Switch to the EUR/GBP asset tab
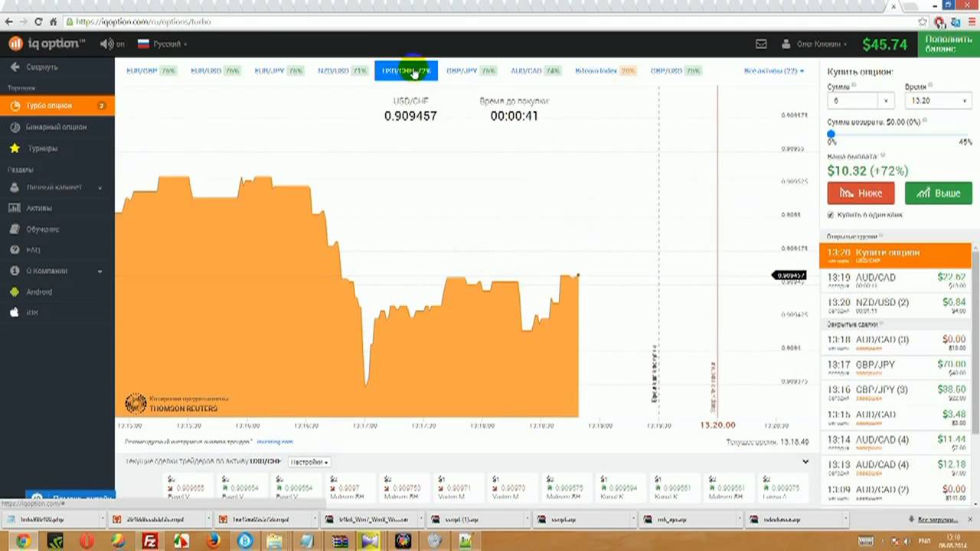 [x=151, y=70]
